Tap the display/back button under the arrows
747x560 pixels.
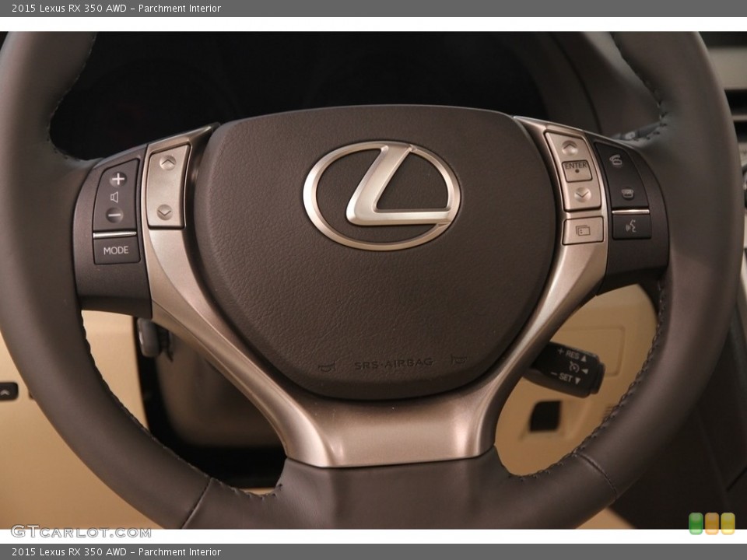pos(583,230)
